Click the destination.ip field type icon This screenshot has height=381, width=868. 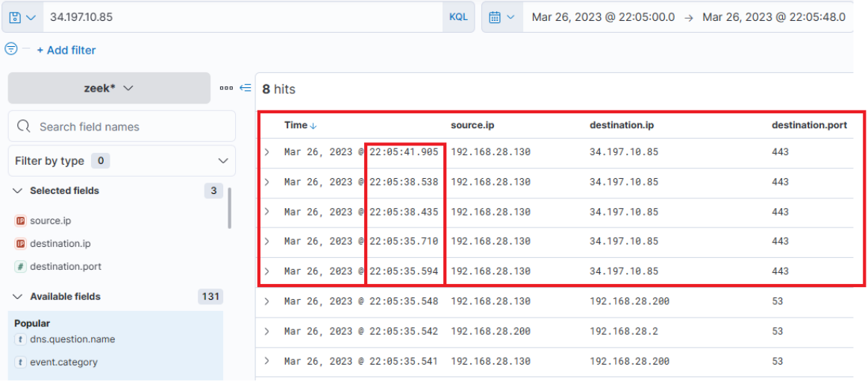point(20,244)
